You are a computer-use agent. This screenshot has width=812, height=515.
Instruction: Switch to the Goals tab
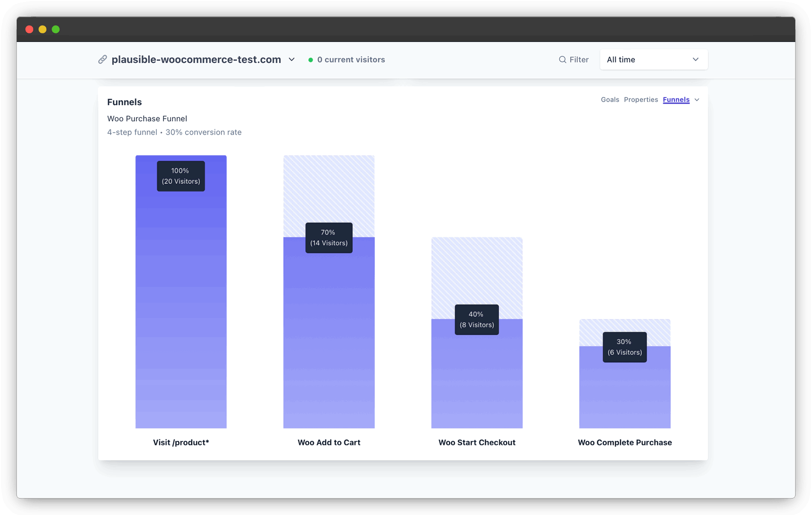[610, 100]
